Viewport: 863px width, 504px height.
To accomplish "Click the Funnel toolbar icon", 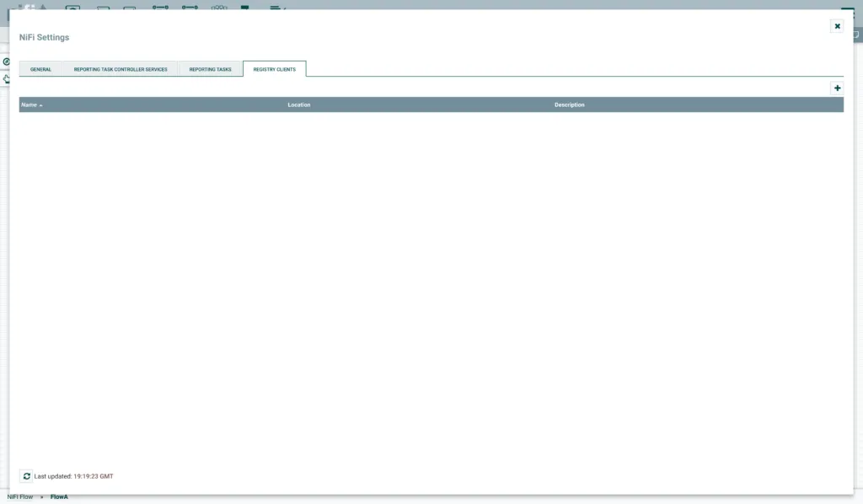I will click(x=219, y=8).
